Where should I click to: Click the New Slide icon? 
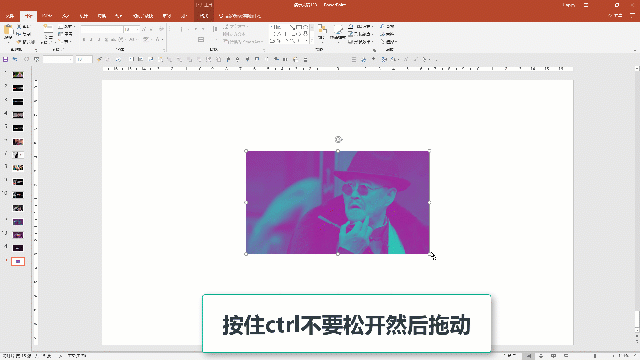pos(48,30)
